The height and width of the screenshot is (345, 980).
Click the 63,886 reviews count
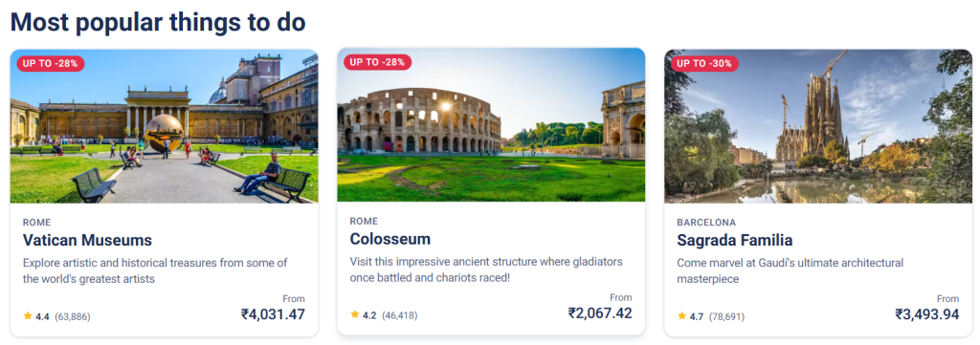73,317
